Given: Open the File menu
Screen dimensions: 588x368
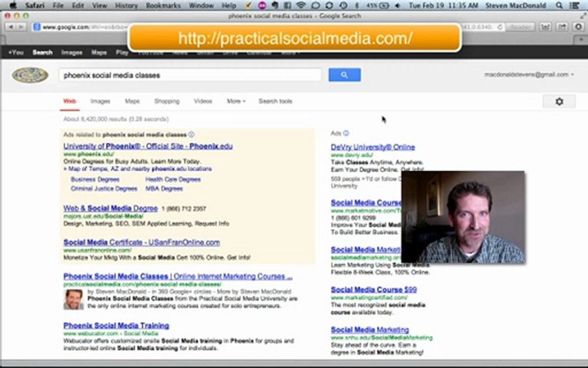Looking at the screenshot, I should [x=58, y=5].
